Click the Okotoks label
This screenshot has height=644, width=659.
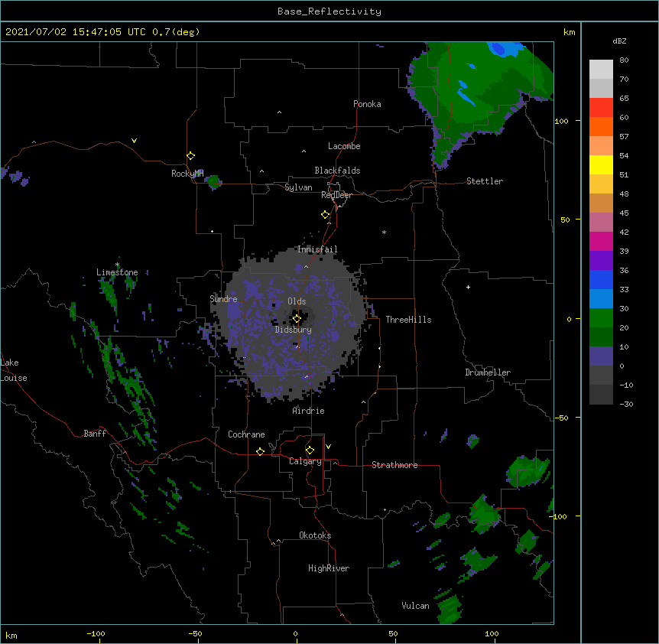[315, 535]
